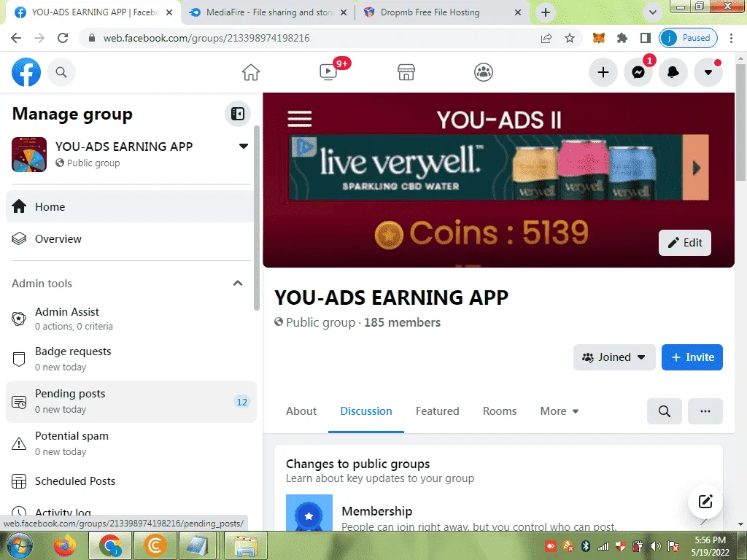
Task: Switch to the Featured tab
Action: click(x=438, y=411)
